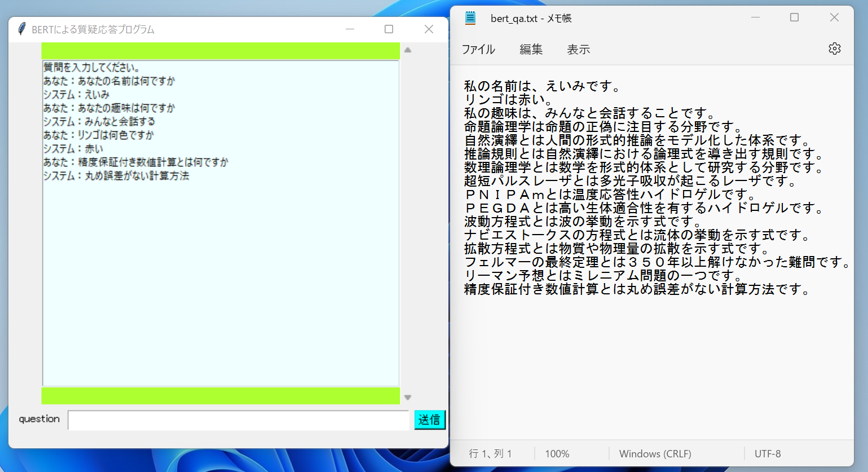Click Notepad line starting 超短パルスレーザとは
This screenshot has width=868, height=472.
[631, 181]
